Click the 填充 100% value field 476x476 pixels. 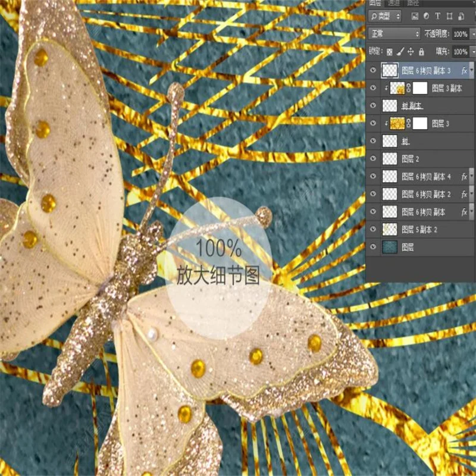[x=461, y=52]
